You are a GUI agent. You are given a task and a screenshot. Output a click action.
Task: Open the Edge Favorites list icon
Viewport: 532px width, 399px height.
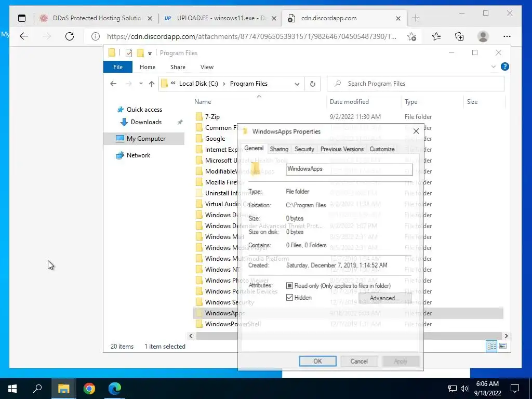436,36
